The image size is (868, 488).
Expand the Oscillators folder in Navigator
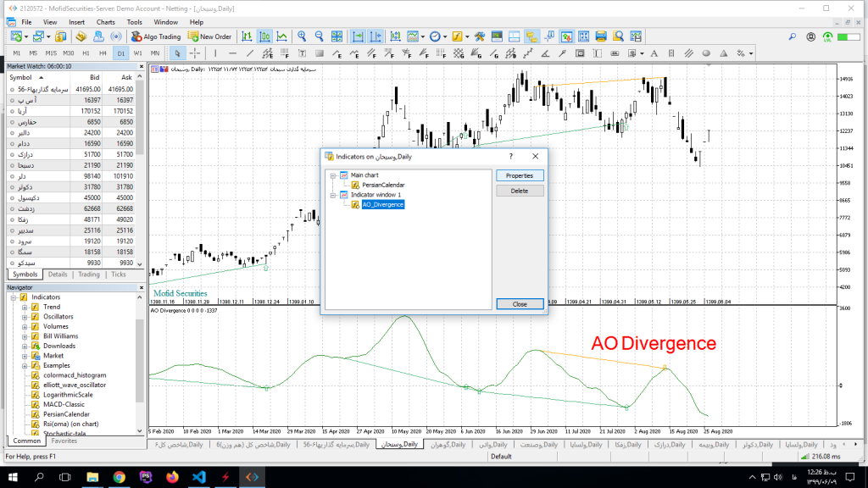pos(25,317)
